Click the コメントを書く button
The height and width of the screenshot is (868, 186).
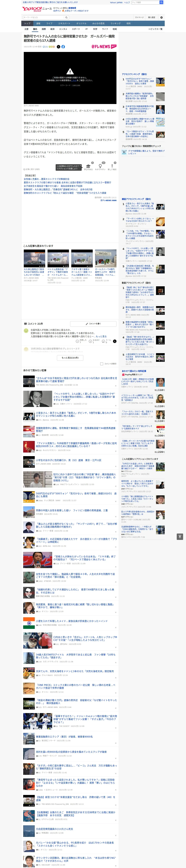point(93,323)
